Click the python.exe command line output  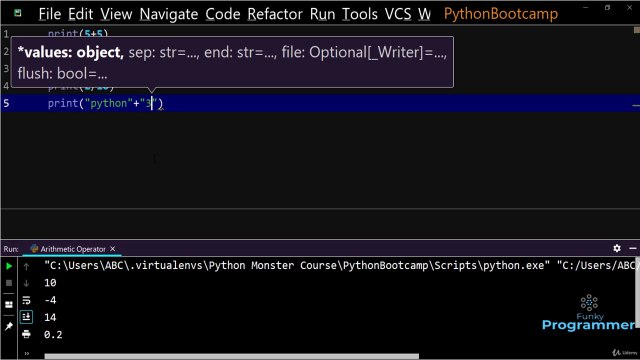(340, 266)
